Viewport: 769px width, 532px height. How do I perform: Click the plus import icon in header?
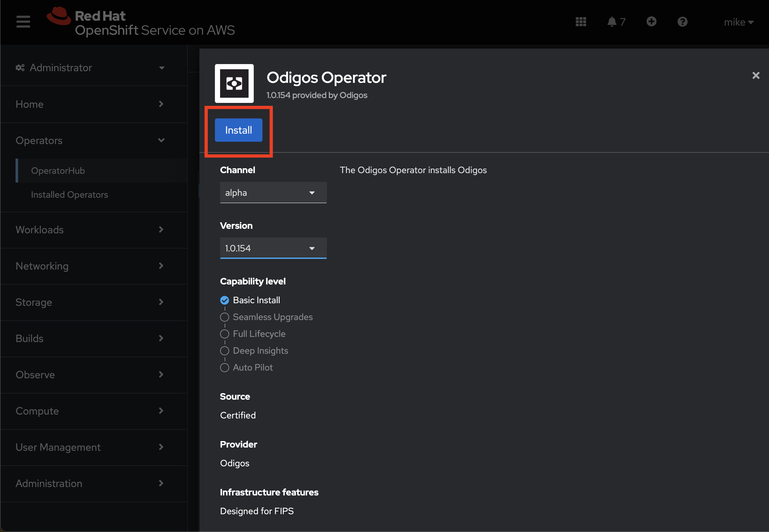pyautogui.click(x=651, y=22)
